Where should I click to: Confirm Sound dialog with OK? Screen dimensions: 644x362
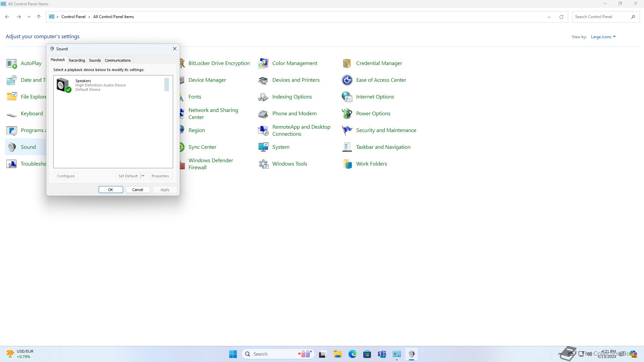pyautogui.click(x=111, y=190)
